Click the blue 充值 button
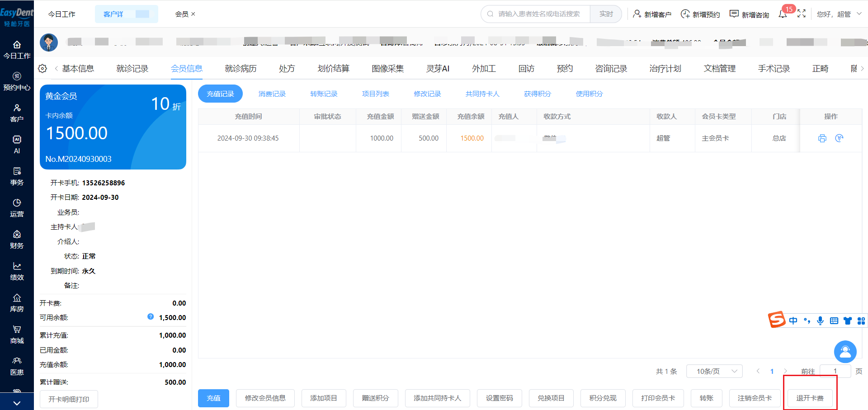The width and height of the screenshot is (868, 410). click(x=213, y=398)
